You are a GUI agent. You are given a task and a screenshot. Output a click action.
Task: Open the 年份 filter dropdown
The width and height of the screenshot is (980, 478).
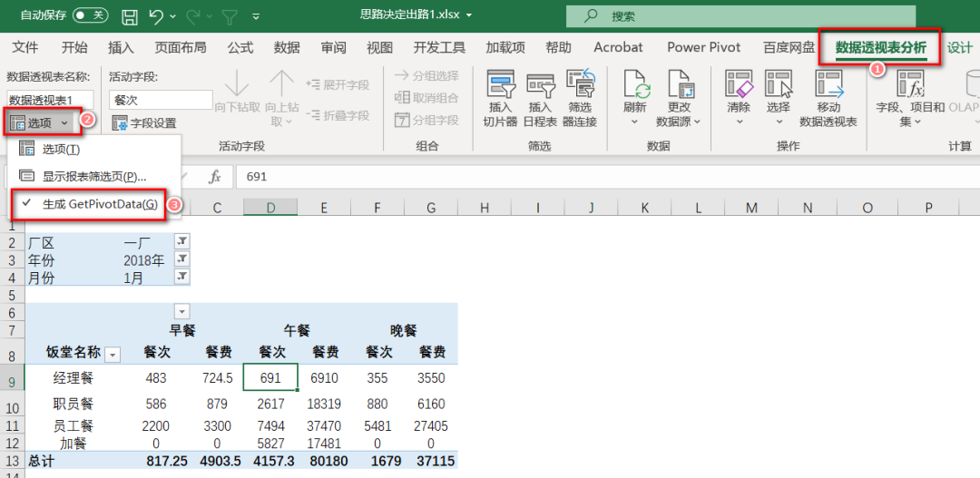pos(181,259)
